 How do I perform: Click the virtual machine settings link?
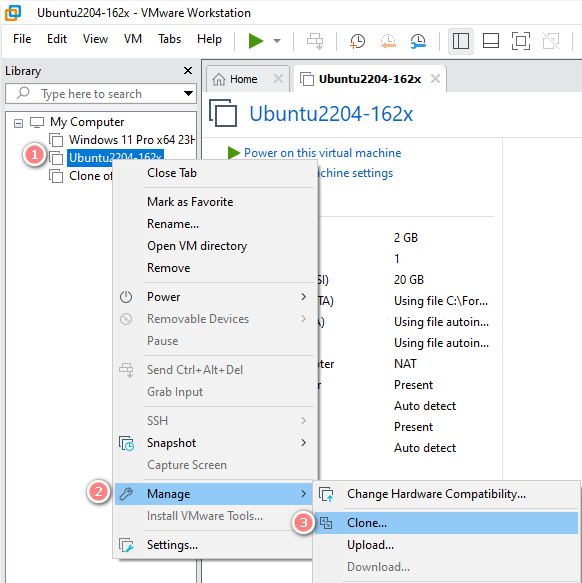[x=355, y=173]
